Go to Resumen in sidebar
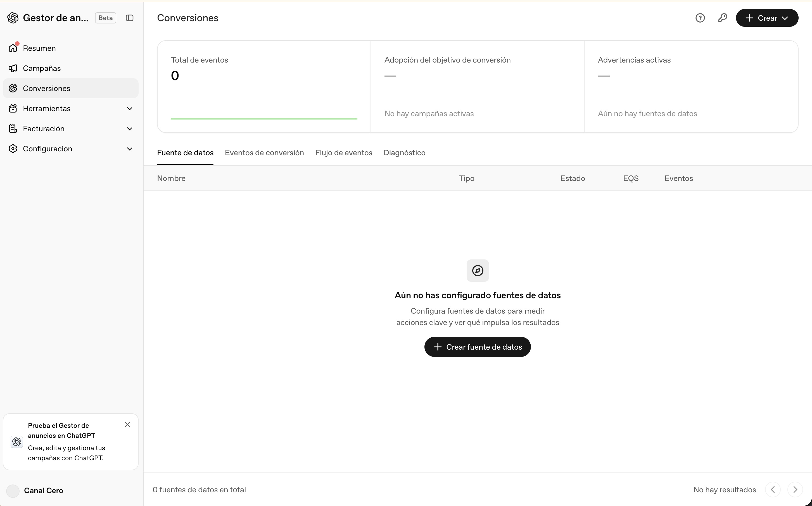812x506 pixels. pos(71,48)
